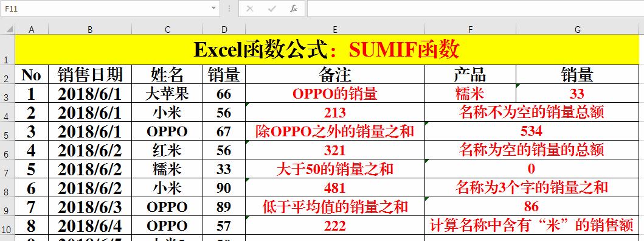The height and width of the screenshot is (241, 644).
Task: Select the cell 低于平均值的销量之和
Action: coord(335,206)
